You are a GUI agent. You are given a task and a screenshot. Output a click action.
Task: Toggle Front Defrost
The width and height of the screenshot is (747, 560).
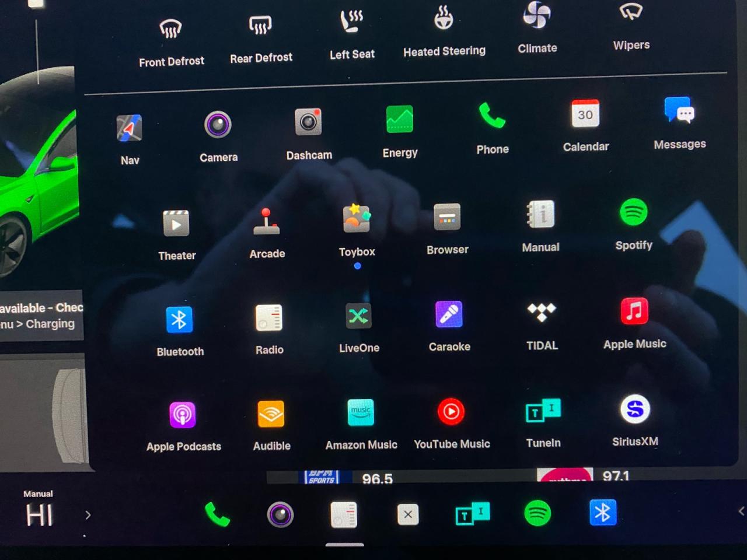[x=171, y=29]
